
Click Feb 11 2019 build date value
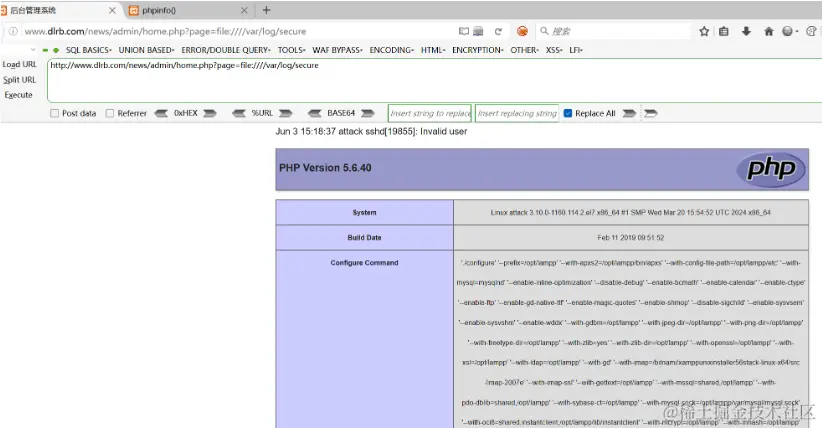[x=631, y=238]
